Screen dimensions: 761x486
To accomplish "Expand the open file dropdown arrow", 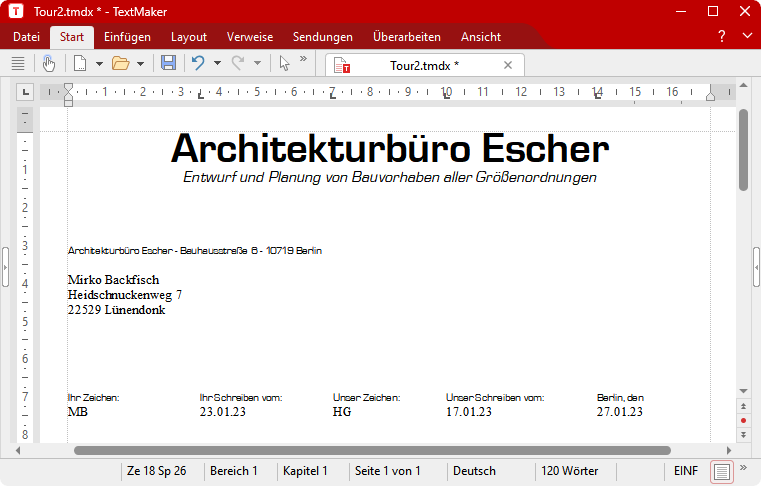I will click(x=140, y=63).
